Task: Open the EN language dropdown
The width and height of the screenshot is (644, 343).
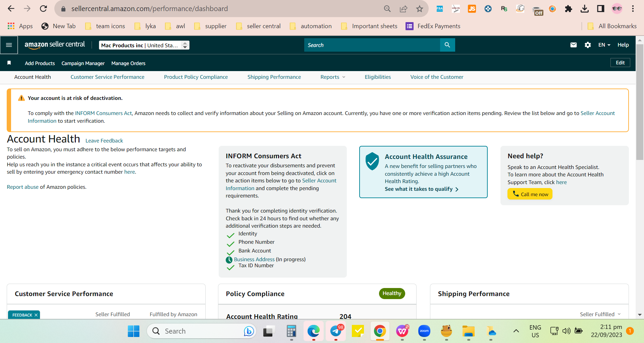Action: point(604,45)
